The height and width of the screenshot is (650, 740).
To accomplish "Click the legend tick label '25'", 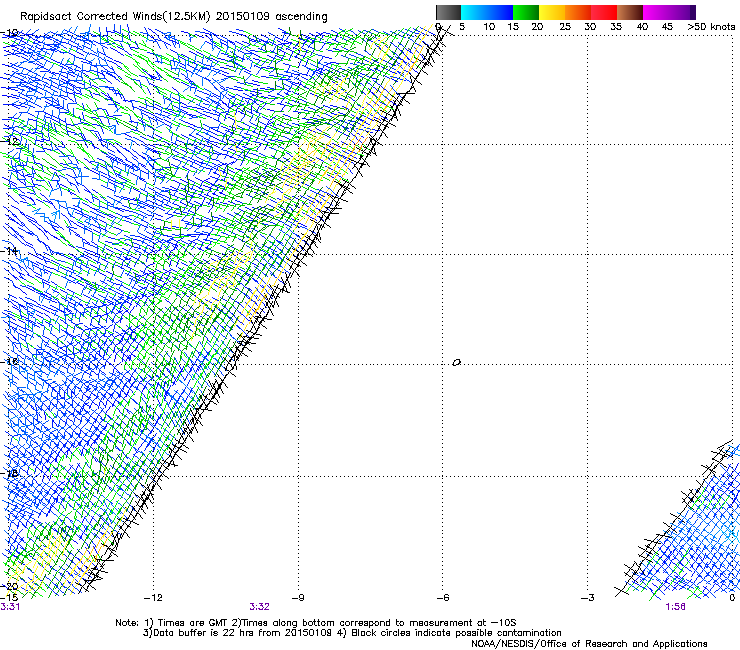I will tap(565, 27).
